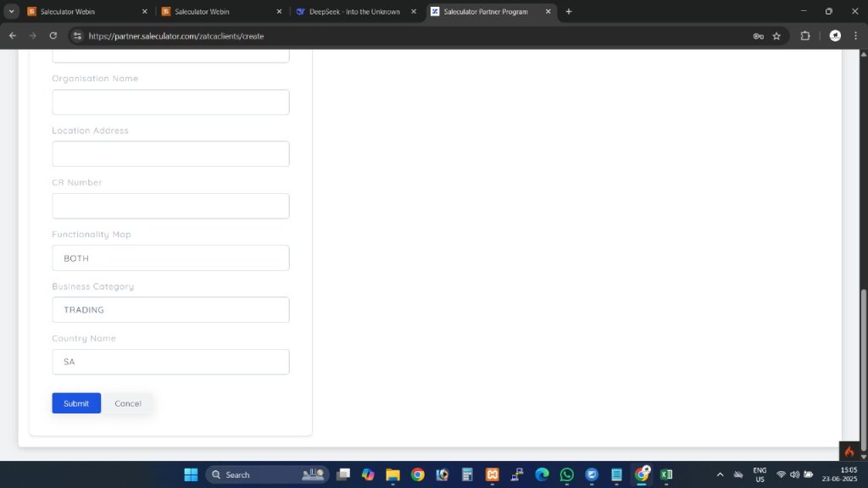Open the Calculator app on taskbar

click(x=467, y=474)
